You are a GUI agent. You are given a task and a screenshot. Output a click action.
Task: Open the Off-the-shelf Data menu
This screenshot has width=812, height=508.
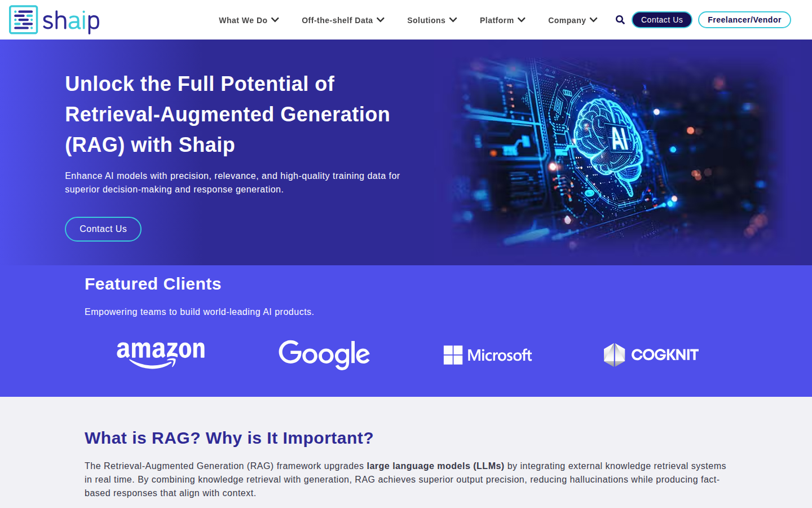337,20
